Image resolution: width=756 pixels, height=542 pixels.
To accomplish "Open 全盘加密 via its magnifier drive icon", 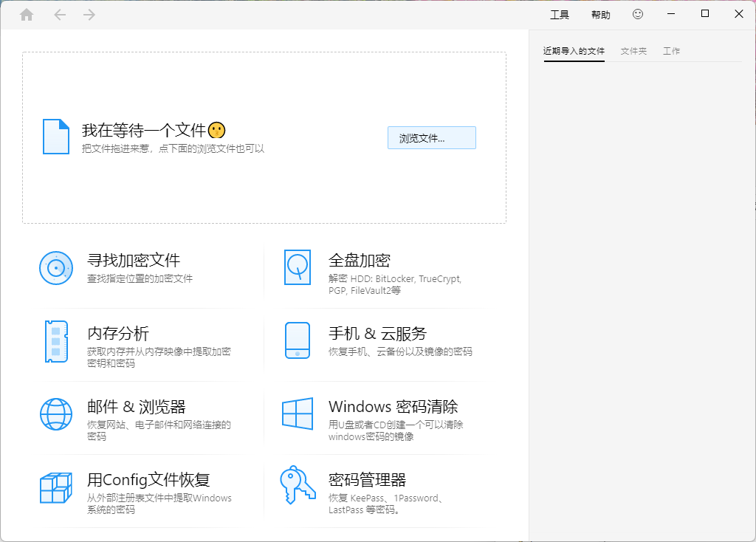I will pos(298,268).
